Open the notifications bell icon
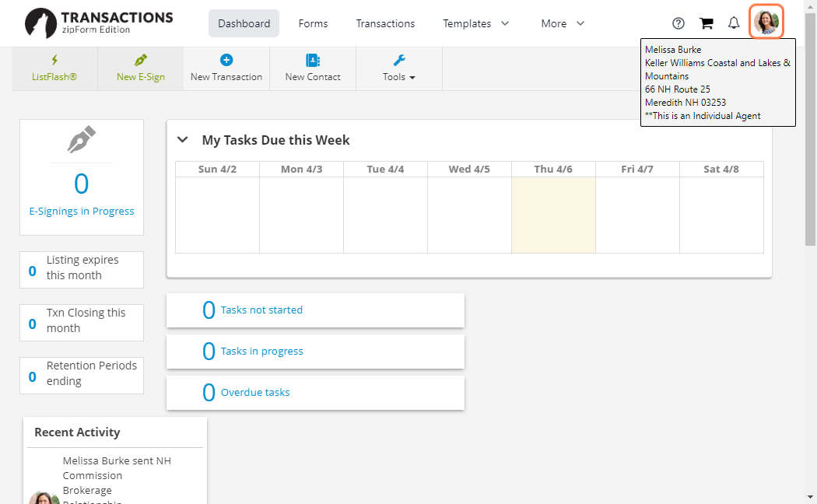 click(x=734, y=23)
